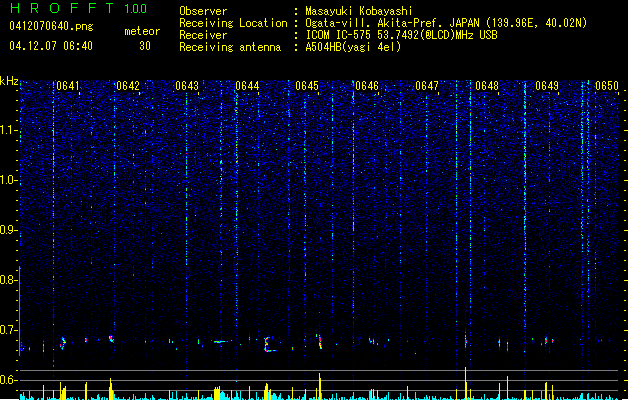
Task: Click the 0641 time marker
Action: click(x=67, y=86)
